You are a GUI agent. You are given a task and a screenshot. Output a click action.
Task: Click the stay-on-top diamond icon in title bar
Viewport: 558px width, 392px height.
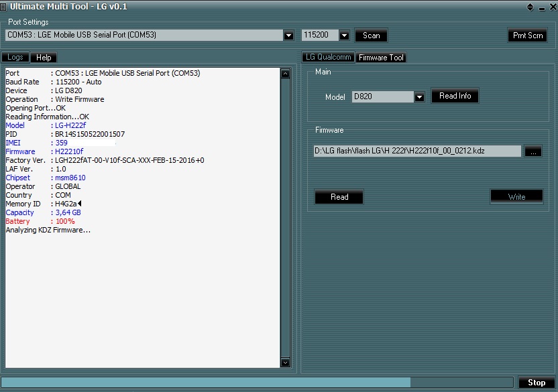tap(531, 7)
